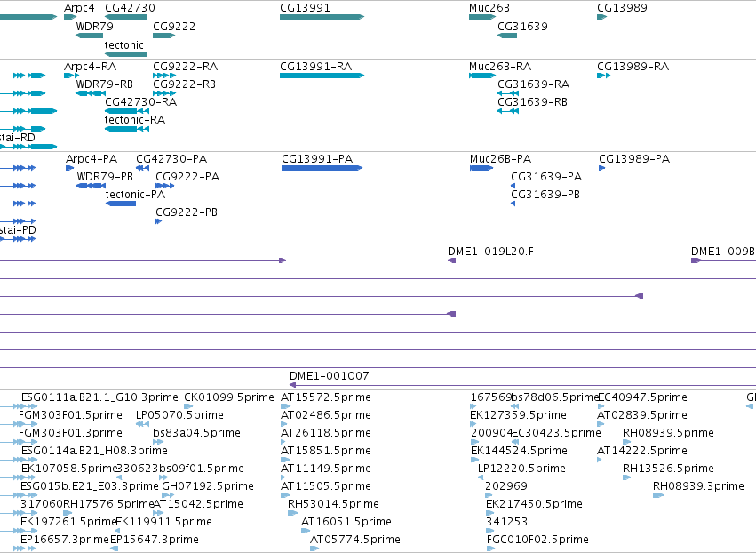Click the CG9222 gene label
Viewport: 756px width, 553px height.
(174, 26)
